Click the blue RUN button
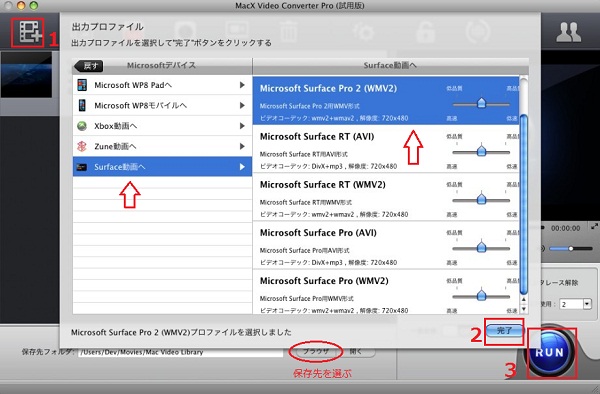 point(550,352)
